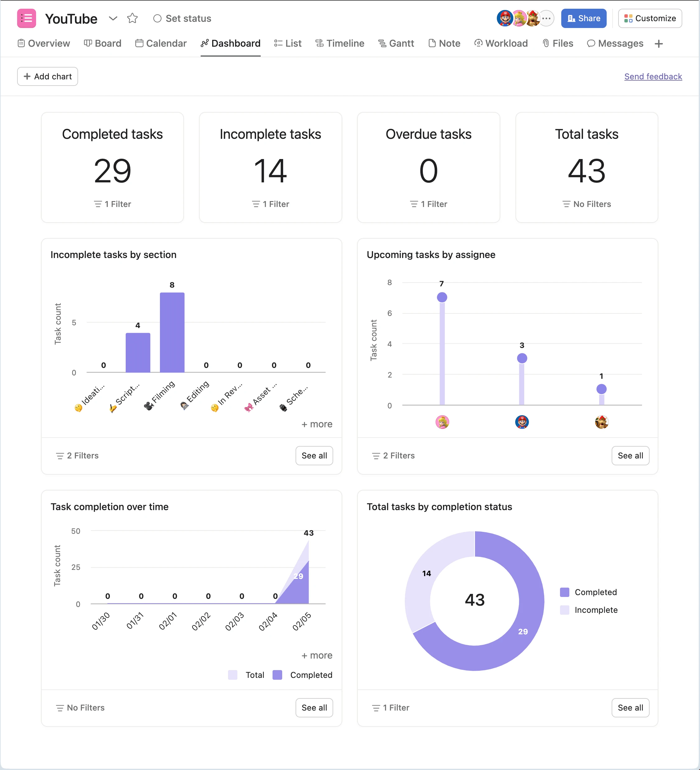The width and height of the screenshot is (700, 770).
Task: Open No Filters on Task completion over time
Action: 80,708
